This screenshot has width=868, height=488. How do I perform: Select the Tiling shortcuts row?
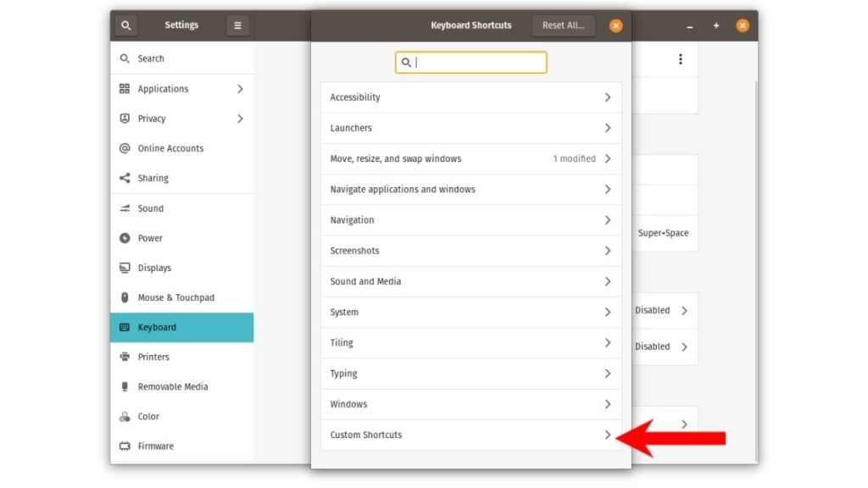pos(470,343)
